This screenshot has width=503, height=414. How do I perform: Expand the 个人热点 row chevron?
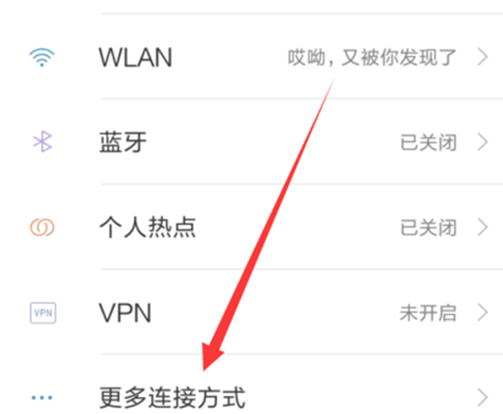pos(483,228)
